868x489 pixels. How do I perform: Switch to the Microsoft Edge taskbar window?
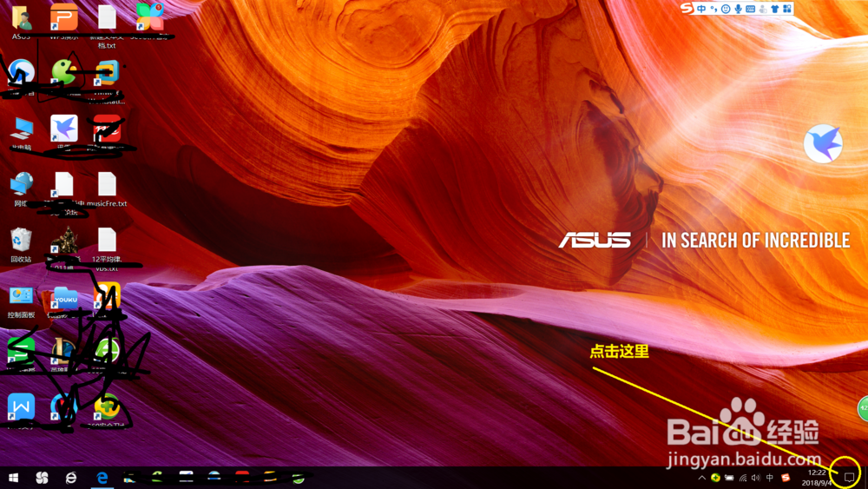tap(102, 478)
